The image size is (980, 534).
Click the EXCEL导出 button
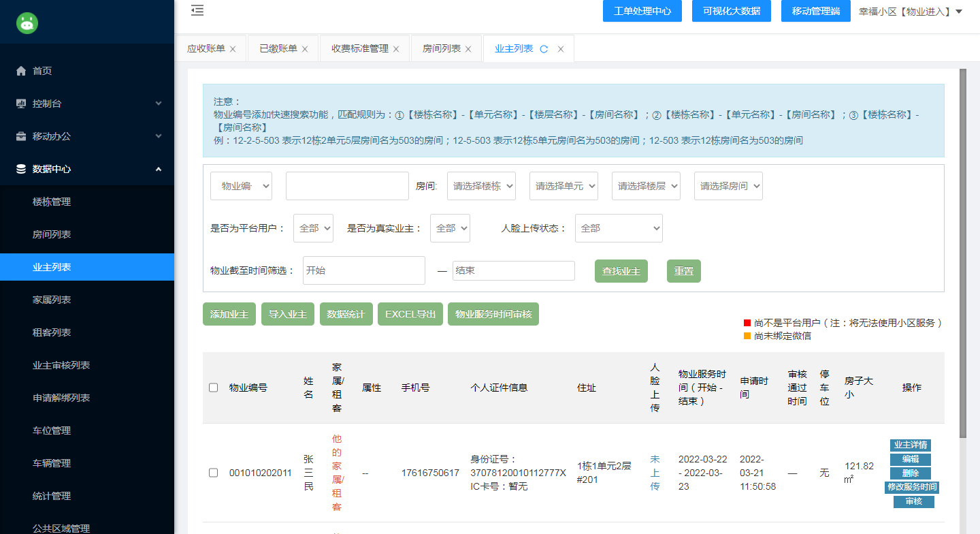410,315
